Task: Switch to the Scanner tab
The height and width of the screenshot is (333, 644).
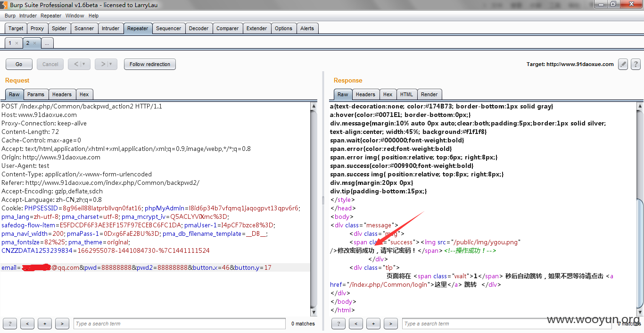Action: pyautogui.click(x=84, y=28)
